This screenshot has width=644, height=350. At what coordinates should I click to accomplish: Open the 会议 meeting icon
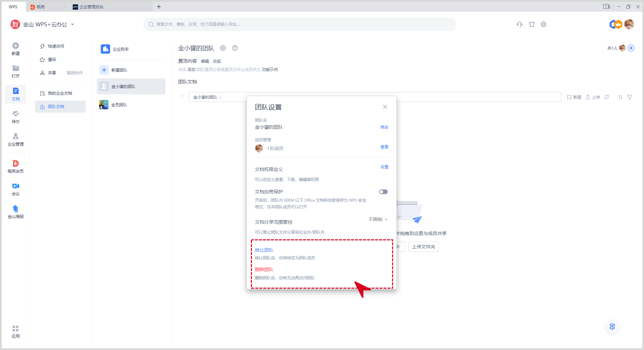pyautogui.click(x=16, y=186)
